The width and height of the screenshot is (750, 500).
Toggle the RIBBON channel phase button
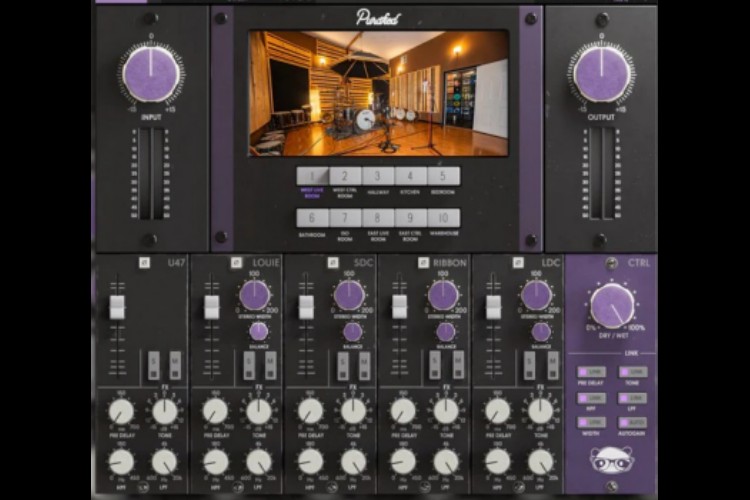[423, 262]
